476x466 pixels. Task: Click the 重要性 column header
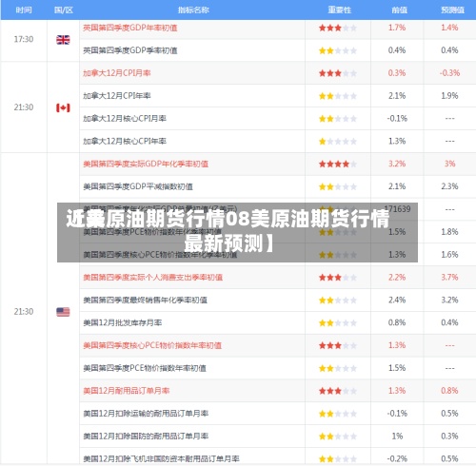339,10
